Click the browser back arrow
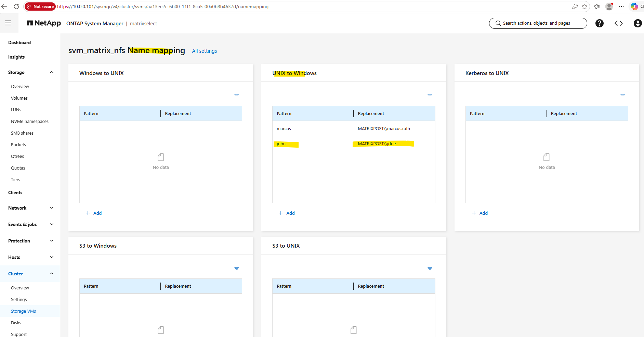This screenshot has height=337, width=644. coord(4,7)
